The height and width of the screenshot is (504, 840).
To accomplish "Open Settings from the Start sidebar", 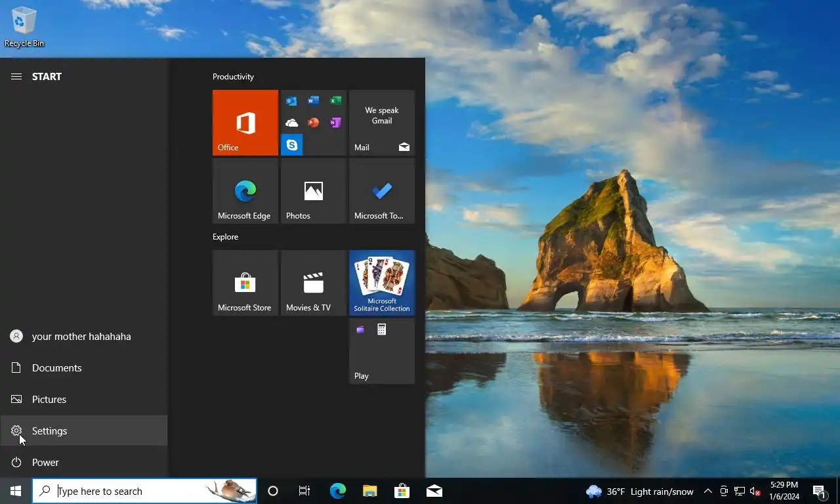I will click(x=84, y=431).
